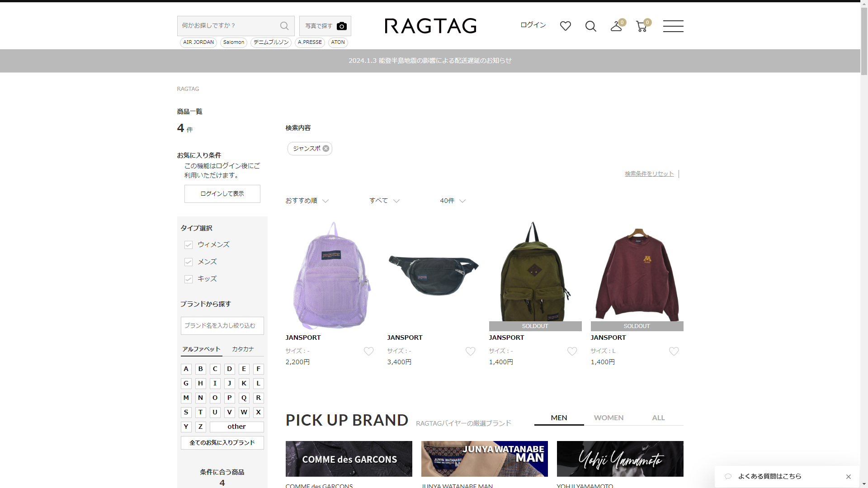Open the shopping cart icon

coord(641,26)
